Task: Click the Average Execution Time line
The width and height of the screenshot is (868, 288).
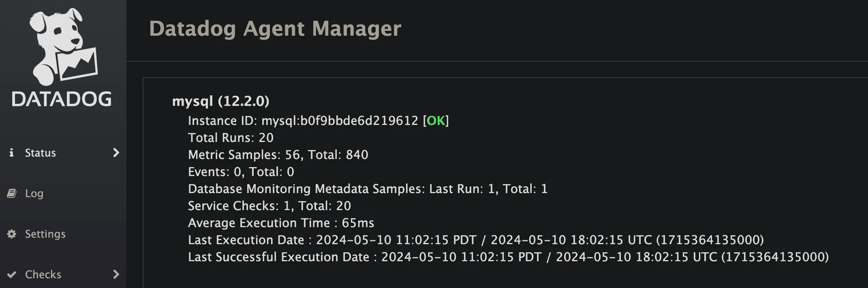Action: [x=281, y=223]
